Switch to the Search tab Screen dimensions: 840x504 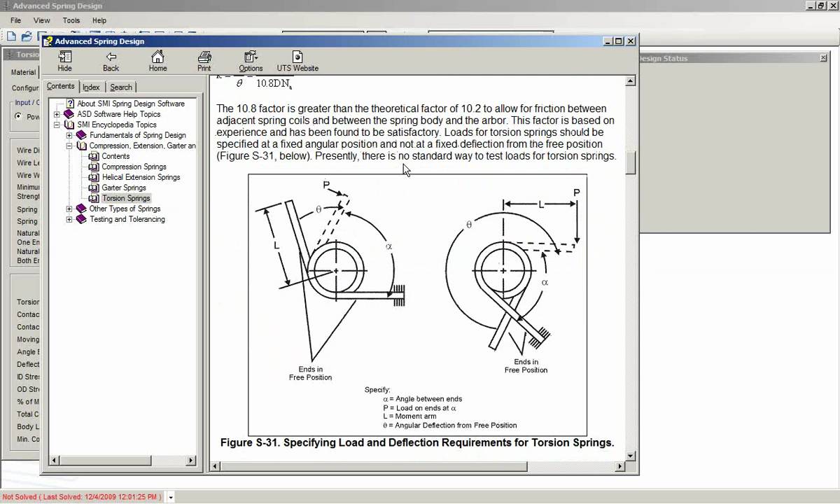click(x=121, y=87)
